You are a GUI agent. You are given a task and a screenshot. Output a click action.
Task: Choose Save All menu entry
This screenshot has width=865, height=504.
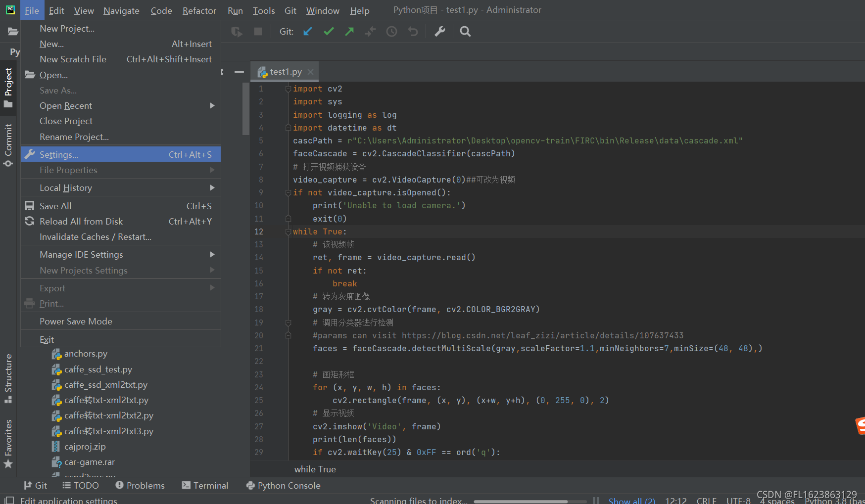121,206
